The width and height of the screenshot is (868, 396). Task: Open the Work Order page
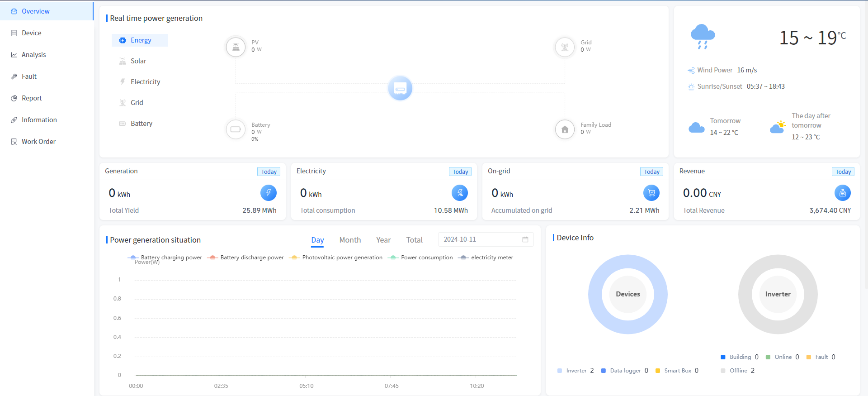point(38,142)
